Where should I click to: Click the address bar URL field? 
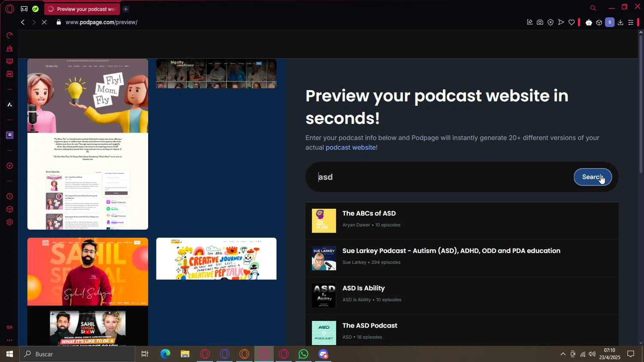[x=101, y=22]
